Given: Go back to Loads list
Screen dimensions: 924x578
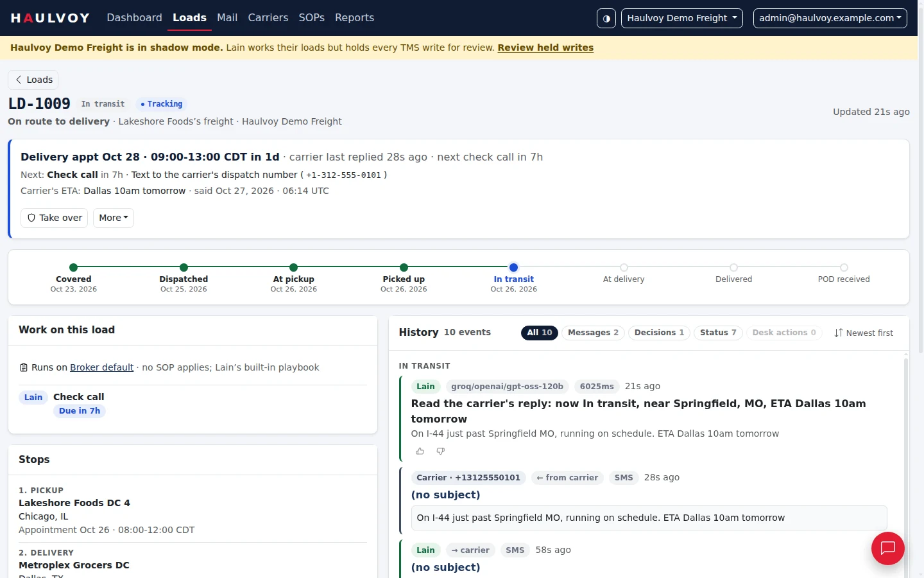Looking at the screenshot, I should coord(33,80).
